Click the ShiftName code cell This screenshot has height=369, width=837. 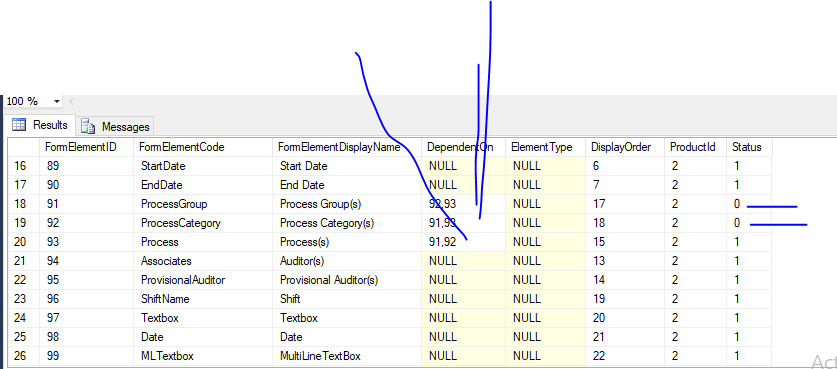[x=203, y=299]
